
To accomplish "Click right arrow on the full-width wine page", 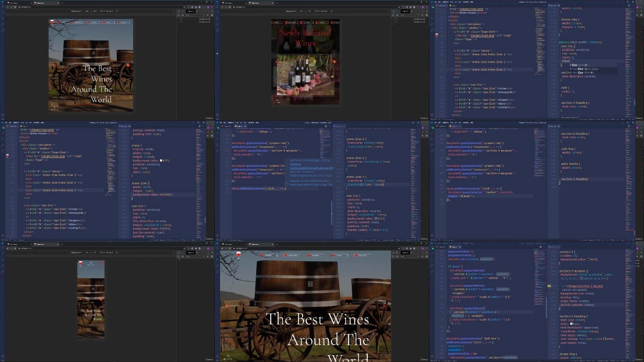I will point(384,306).
